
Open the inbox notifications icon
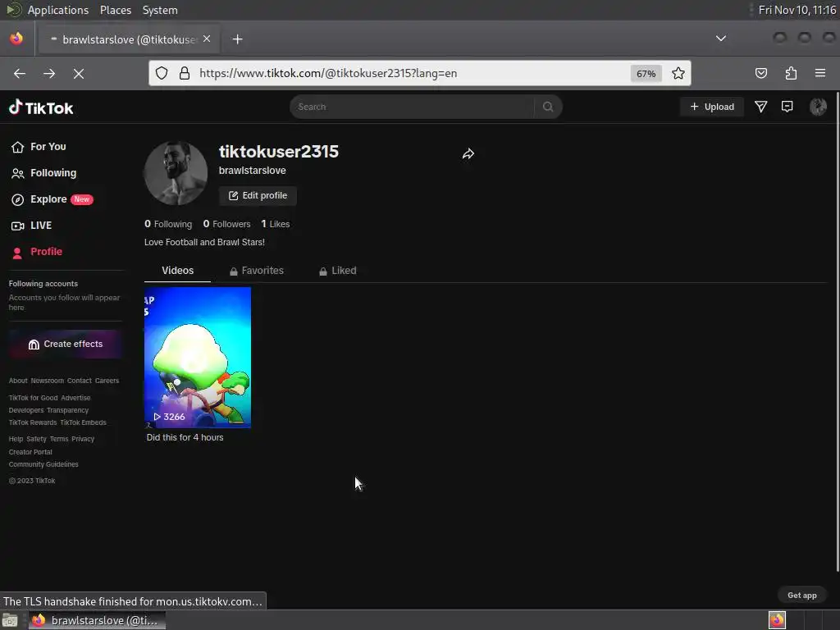pos(787,107)
